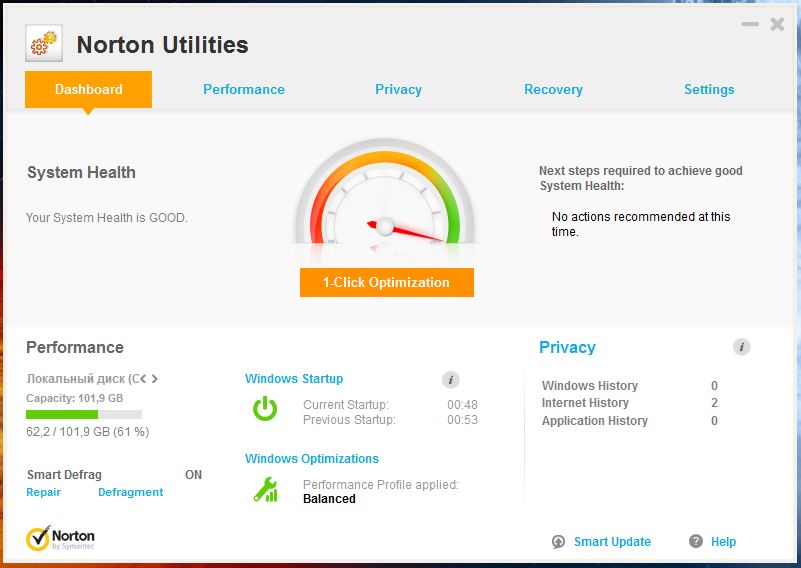Screen dimensions: 801x568
Task: Click the Help link text
Action: [723, 541]
